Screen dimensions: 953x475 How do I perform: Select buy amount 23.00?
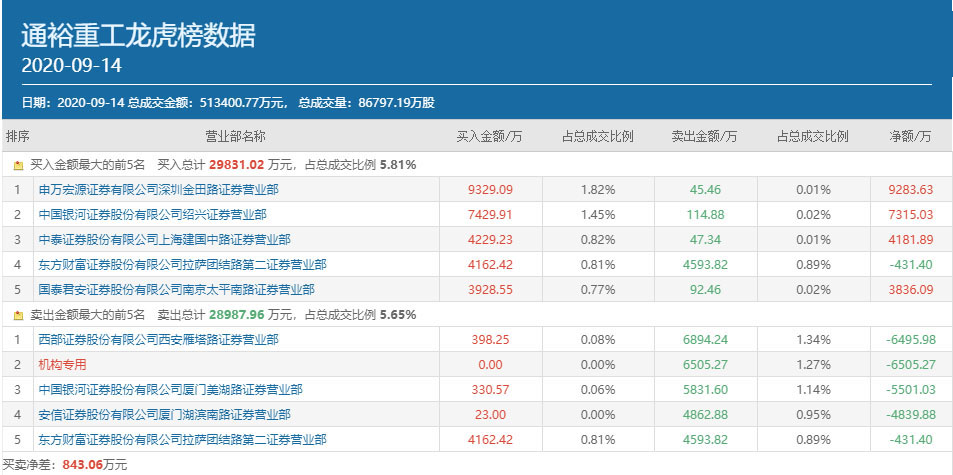[x=490, y=415]
